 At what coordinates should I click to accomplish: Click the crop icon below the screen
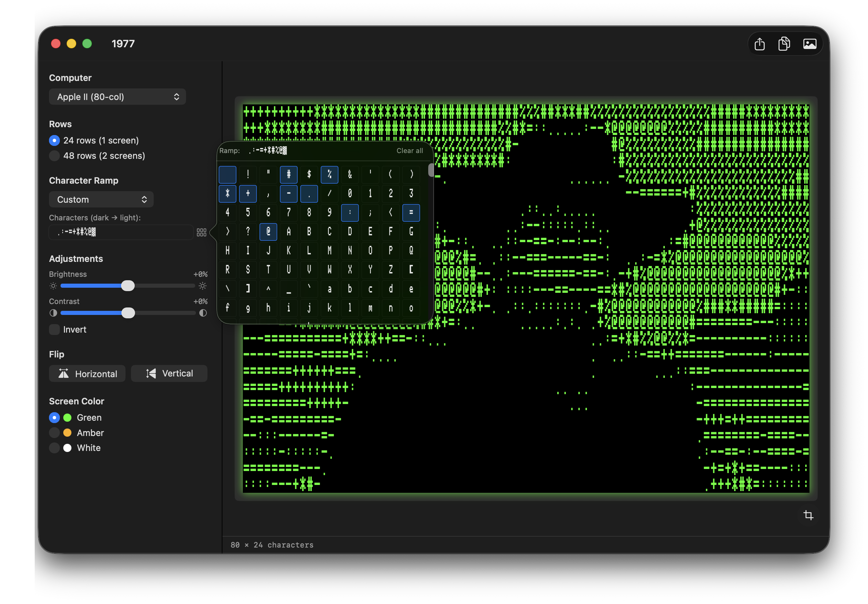[x=808, y=515]
